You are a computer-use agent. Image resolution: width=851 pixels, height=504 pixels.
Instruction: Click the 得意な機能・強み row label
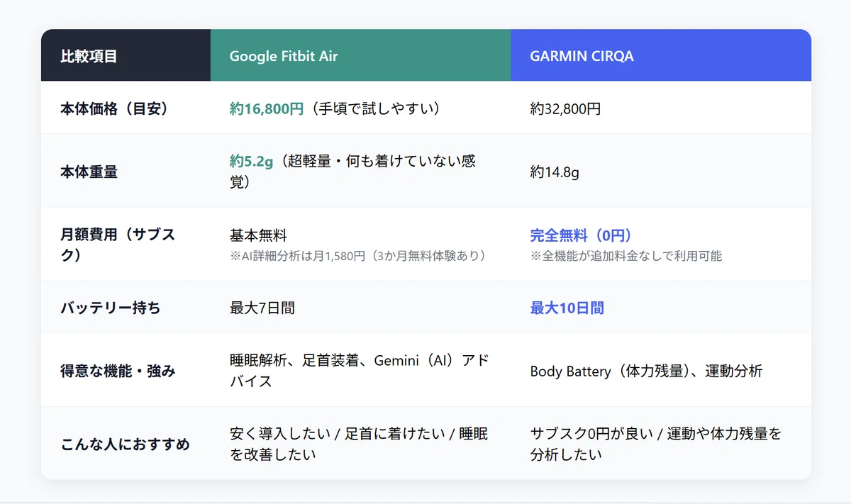pos(126,371)
